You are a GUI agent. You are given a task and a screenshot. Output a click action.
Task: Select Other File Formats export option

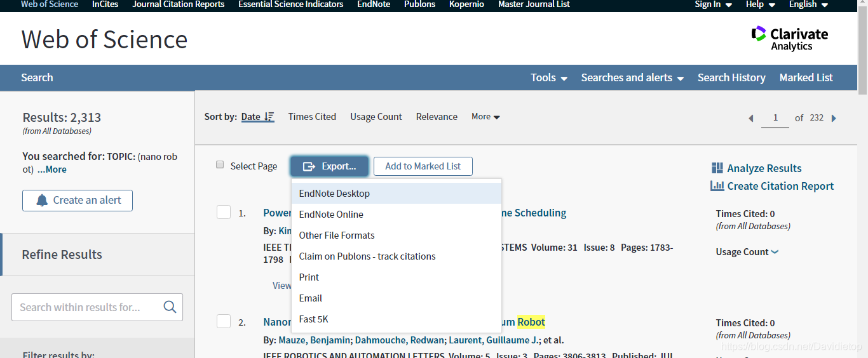[x=397, y=235]
